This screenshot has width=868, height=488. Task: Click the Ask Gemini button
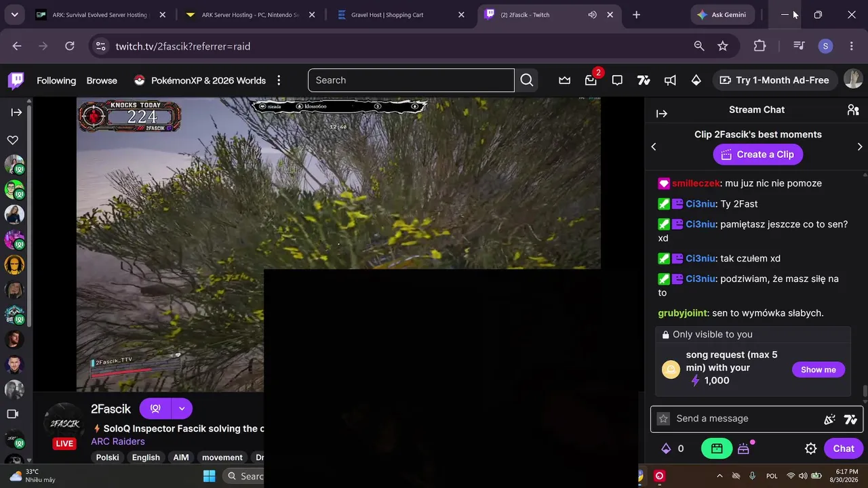pyautogui.click(x=722, y=15)
